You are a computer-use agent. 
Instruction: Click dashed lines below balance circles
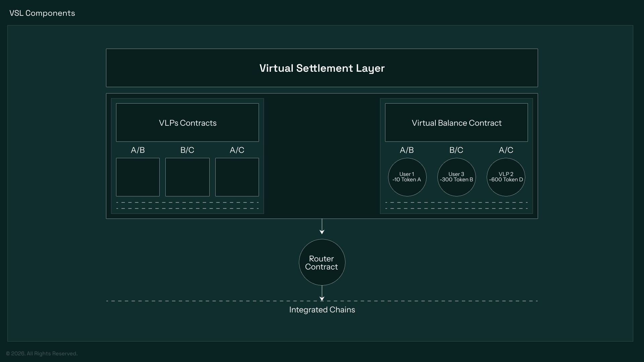point(457,205)
